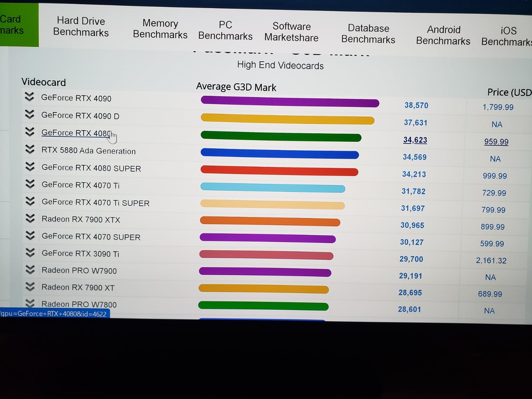Click the double-chevron beside GeForce RTX 4070 Ti
The image size is (532, 399).
30,184
